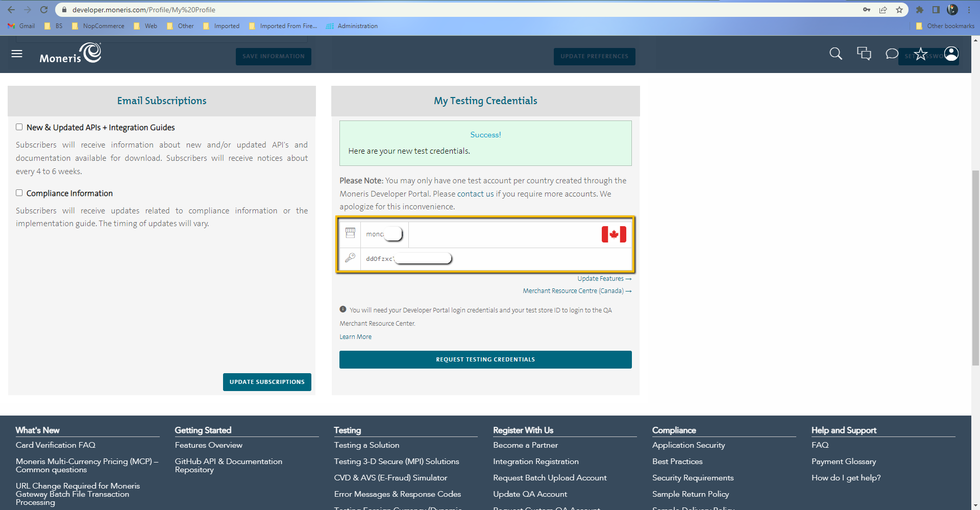This screenshot has width=980, height=510.
Task: Open CVD & AVS (E-Fraud) Simulator link
Action: coord(391,478)
